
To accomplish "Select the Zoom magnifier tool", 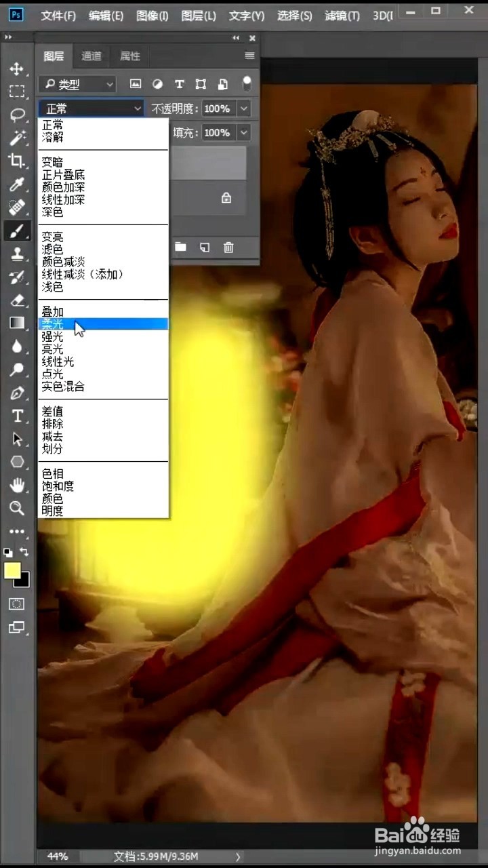I will pos(17,508).
